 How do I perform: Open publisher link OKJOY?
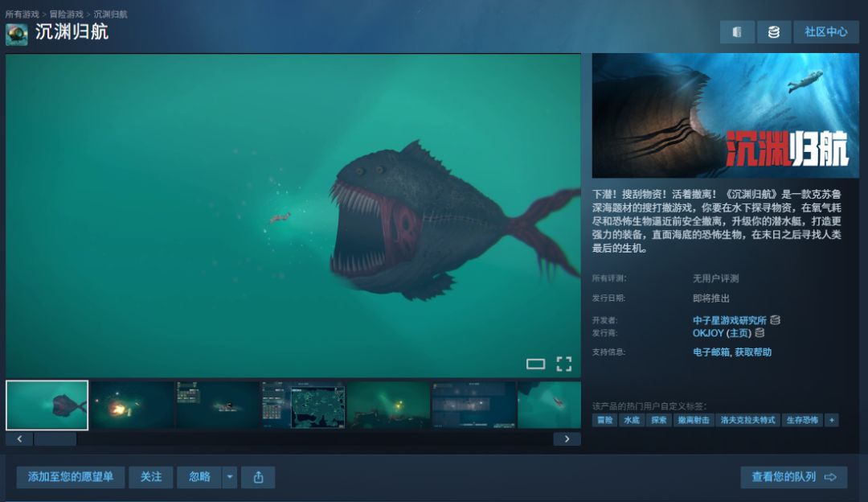pyautogui.click(x=708, y=333)
